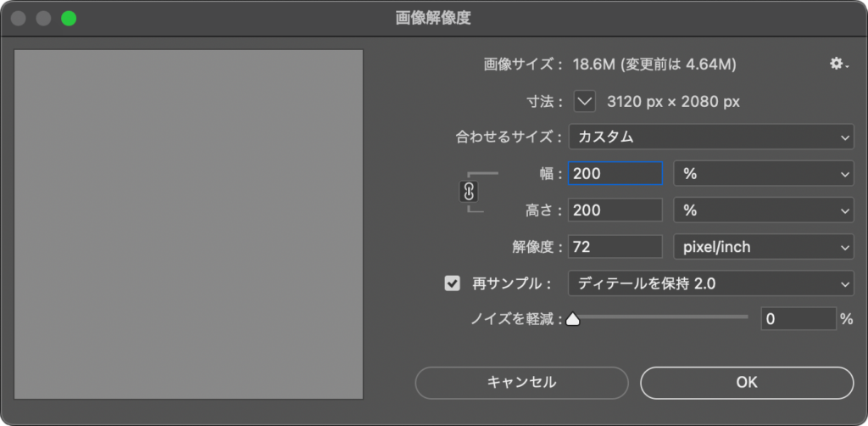
Task: Open the 寸法 unit dropdown arrow
Action: coord(585,101)
